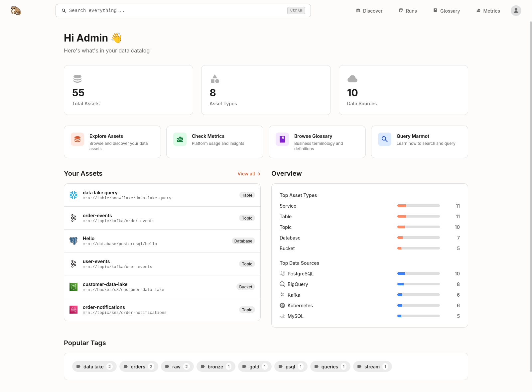Select the Kafka icon on order-events
The width and height of the screenshot is (532, 392).
(x=73, y=218)
